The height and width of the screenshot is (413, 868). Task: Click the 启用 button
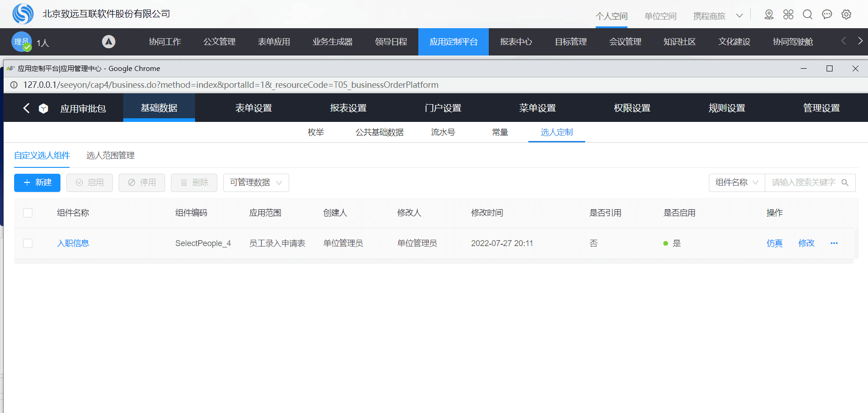click(x=90, y=183)
